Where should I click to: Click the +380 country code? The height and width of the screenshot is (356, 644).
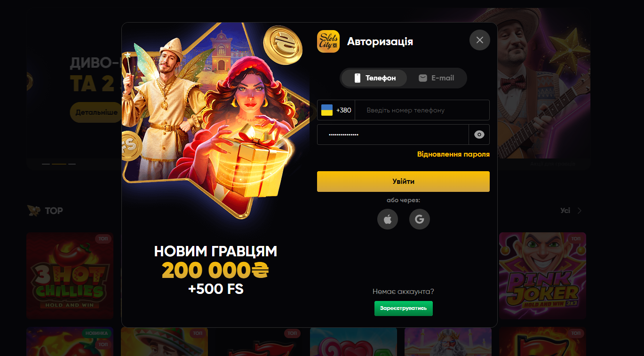coord(344,110)
